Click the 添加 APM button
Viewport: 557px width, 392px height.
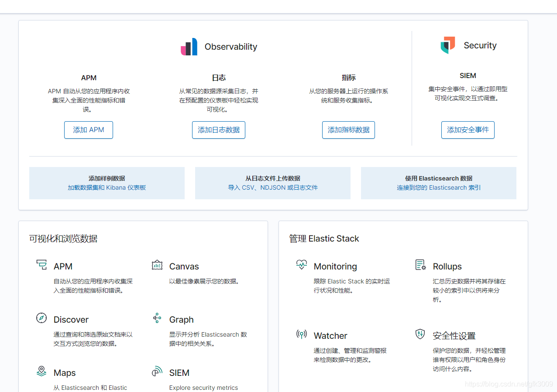point(89,130)
